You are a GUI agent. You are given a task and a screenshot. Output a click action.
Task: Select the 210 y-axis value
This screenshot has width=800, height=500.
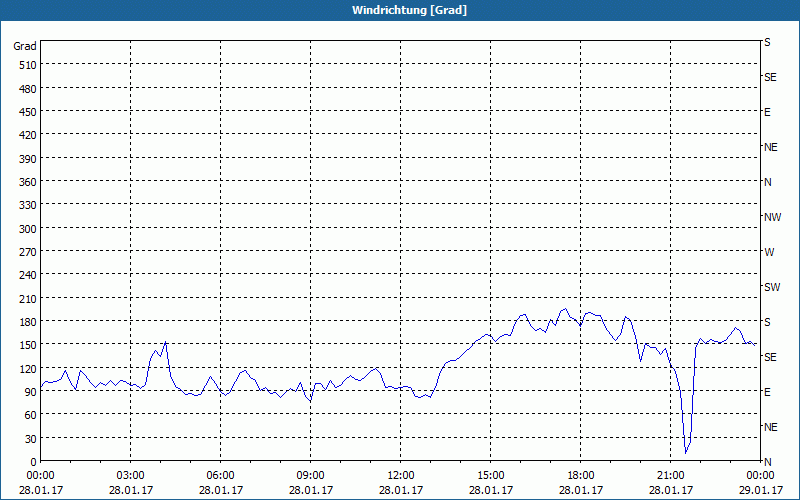[28, 299]
